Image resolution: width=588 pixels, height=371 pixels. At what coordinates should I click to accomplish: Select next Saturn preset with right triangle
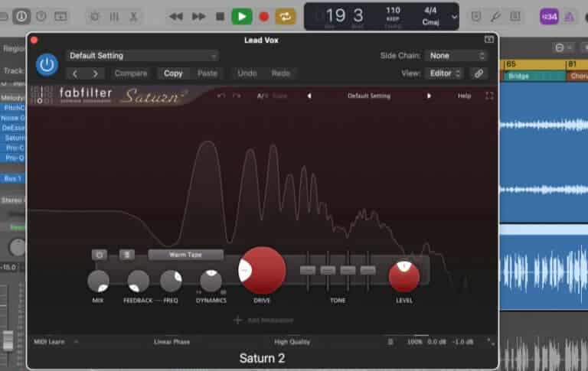pos(429,96)
